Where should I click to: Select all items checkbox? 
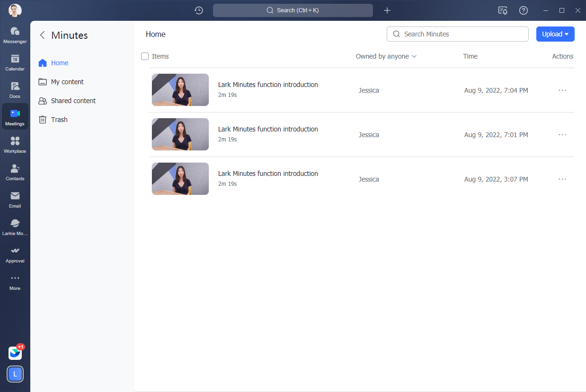(145, 56)
